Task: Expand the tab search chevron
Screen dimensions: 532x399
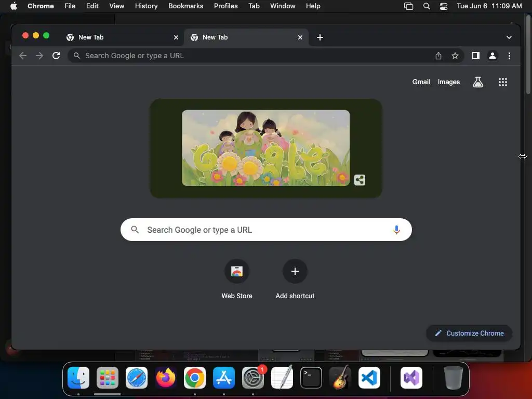Action: pos(509,37)
